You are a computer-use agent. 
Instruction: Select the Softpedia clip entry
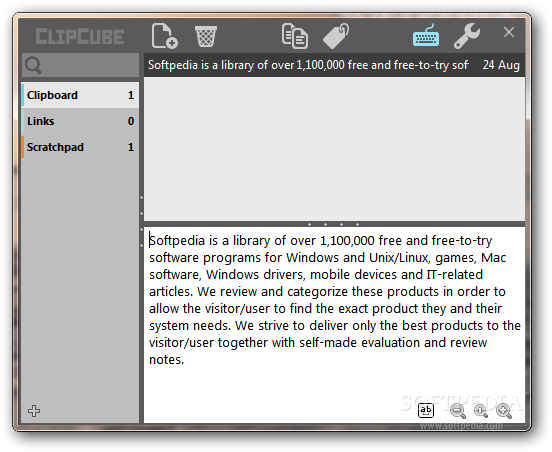334,65
